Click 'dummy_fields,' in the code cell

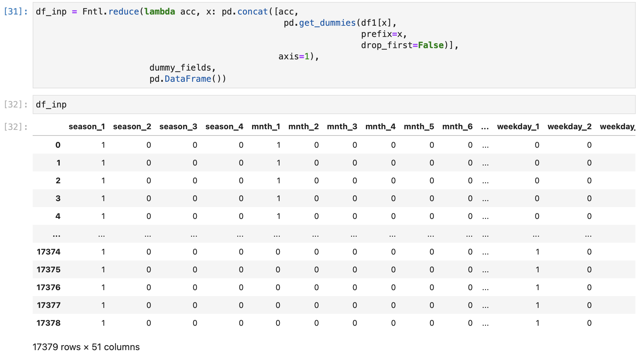click(183, 68)
